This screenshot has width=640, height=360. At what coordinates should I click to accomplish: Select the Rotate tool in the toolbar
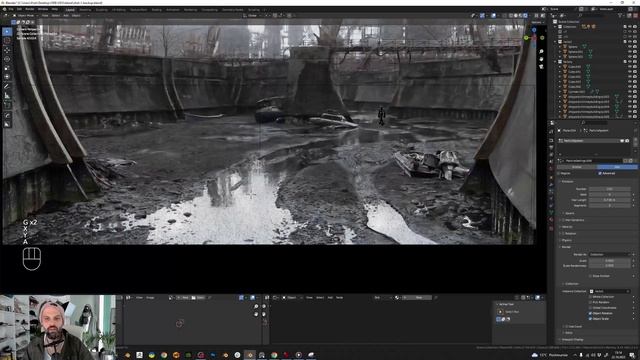coord(7,59)
